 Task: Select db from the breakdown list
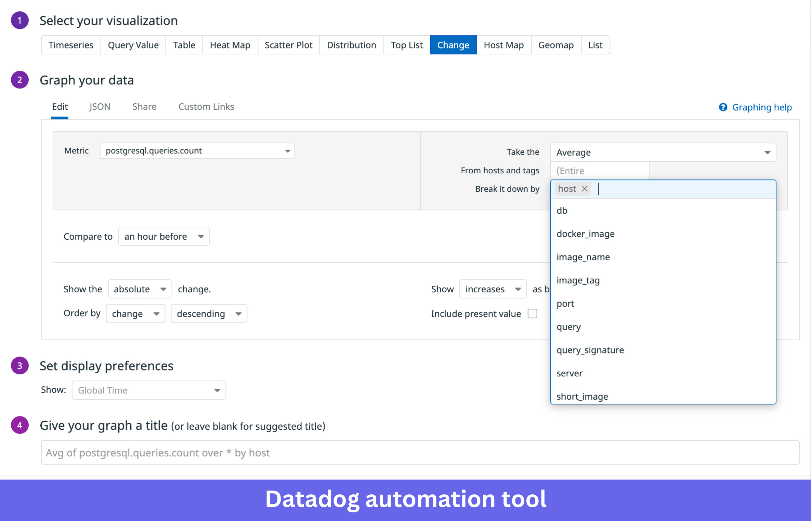pos(663,211)
